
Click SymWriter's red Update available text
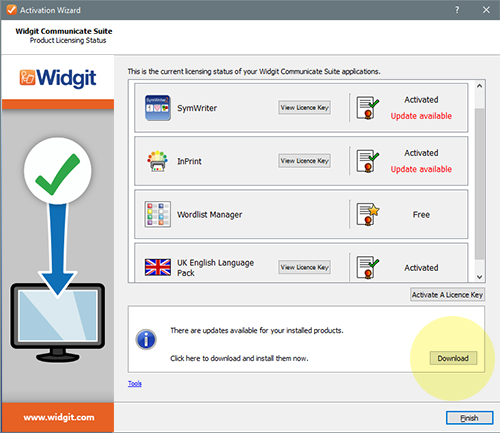tap(421, 116)
